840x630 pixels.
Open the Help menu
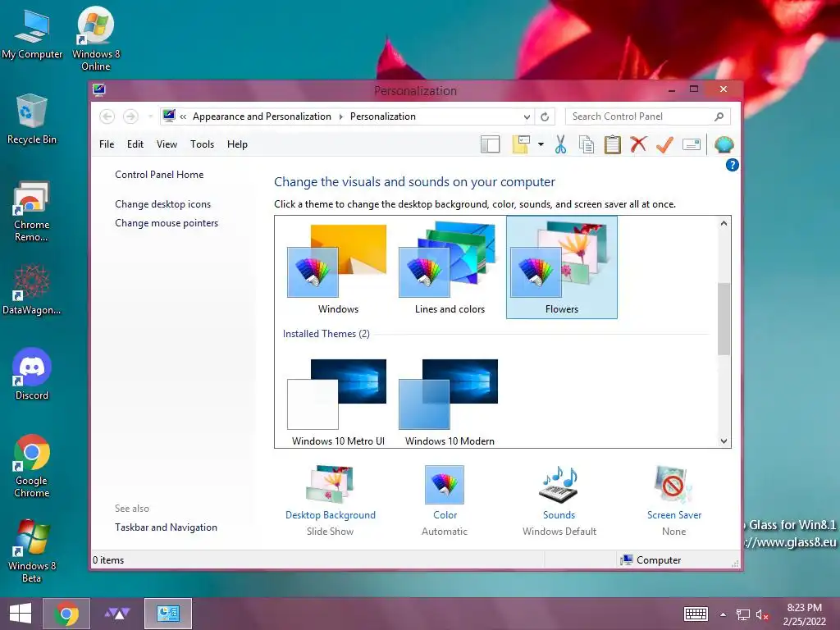click(x=237, y=144)
